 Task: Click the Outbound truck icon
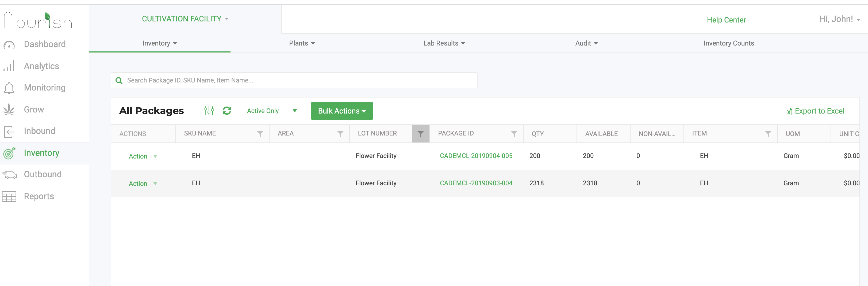pos(9,175)
